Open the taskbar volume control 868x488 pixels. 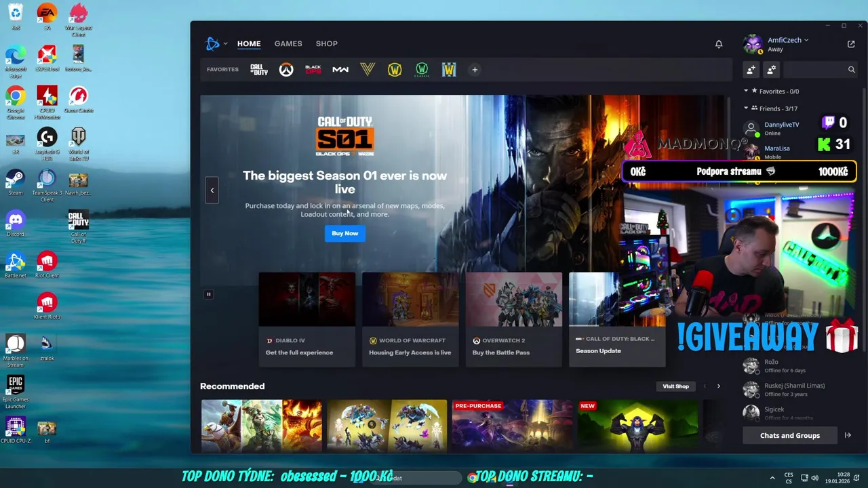click(814, 478)
